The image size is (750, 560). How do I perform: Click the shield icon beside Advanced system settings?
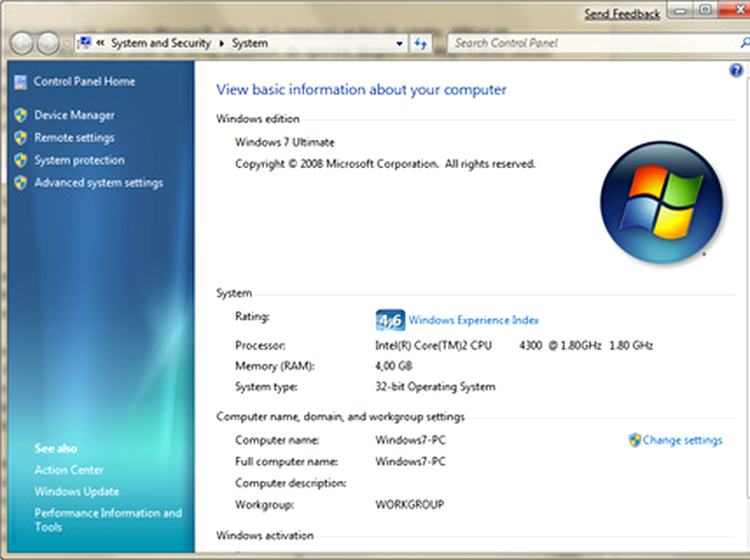(x=20, y=183)
